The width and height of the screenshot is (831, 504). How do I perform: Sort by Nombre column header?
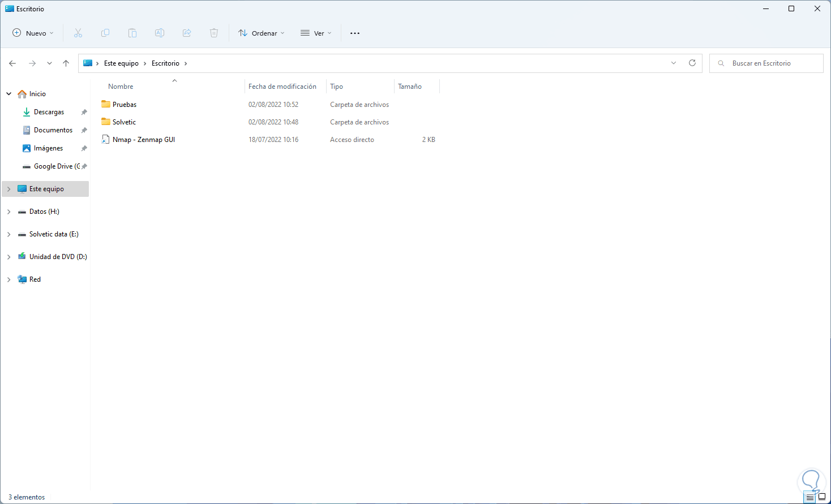[x=121, y=87]
